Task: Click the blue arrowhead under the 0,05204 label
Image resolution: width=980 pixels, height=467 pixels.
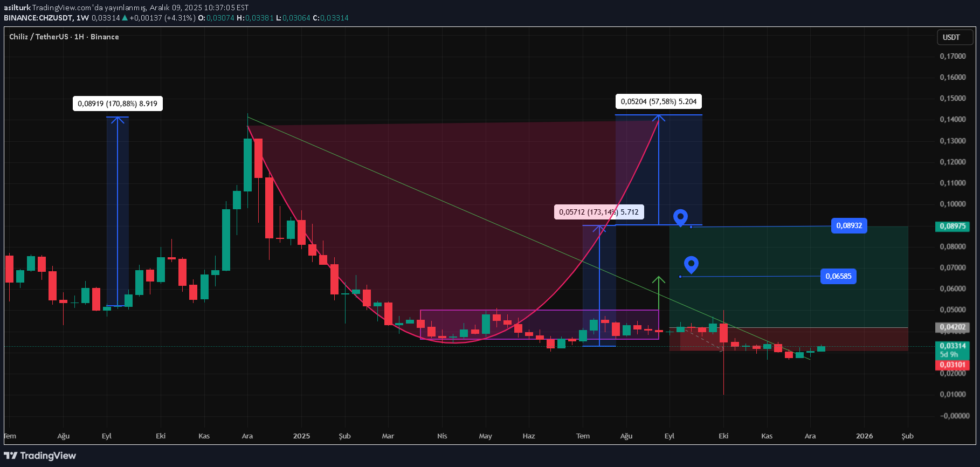Action: point(658,118)
